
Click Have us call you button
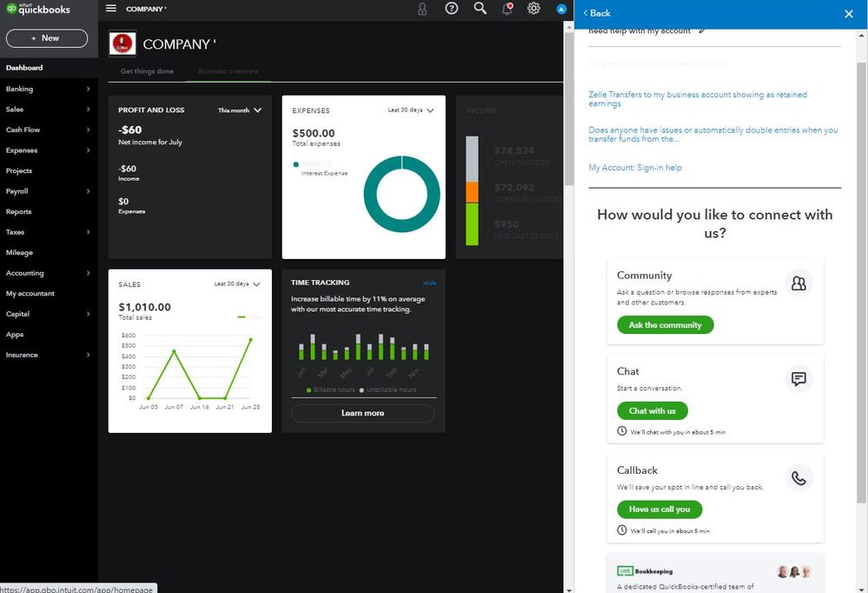click(659, 510)
